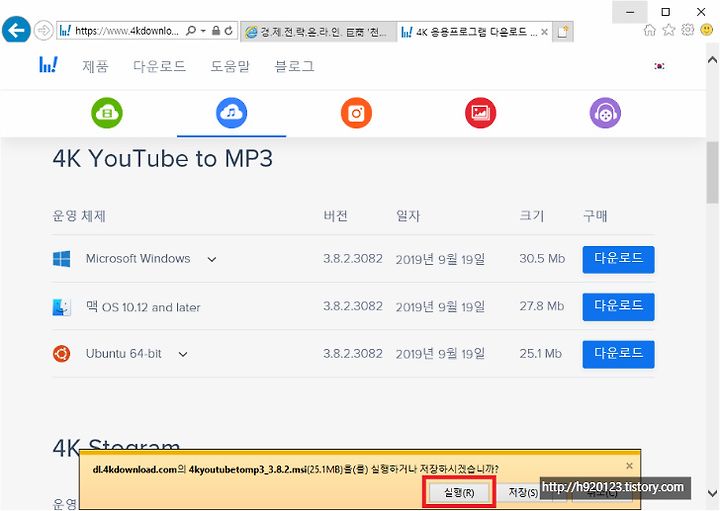Select the purple Video to MP3 icon

click(605, 113)
